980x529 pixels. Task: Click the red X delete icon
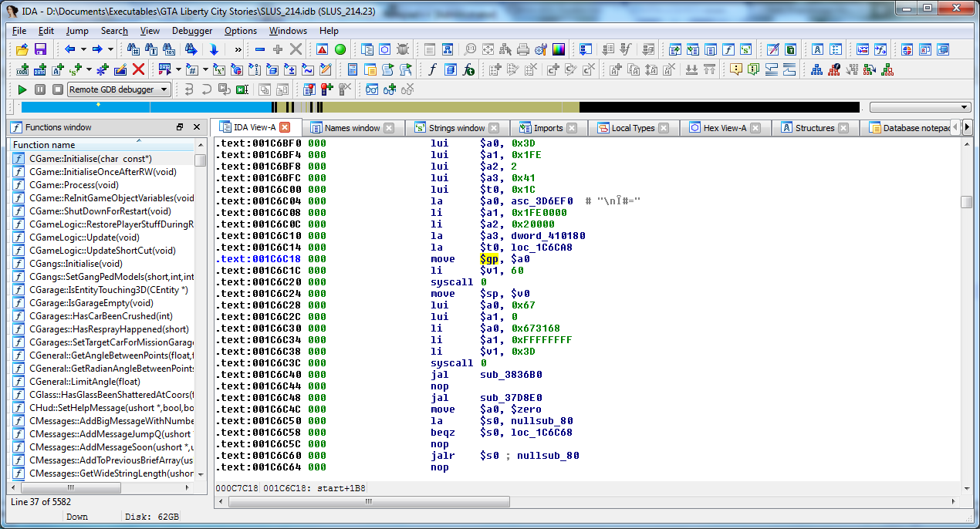coord(139,69)
